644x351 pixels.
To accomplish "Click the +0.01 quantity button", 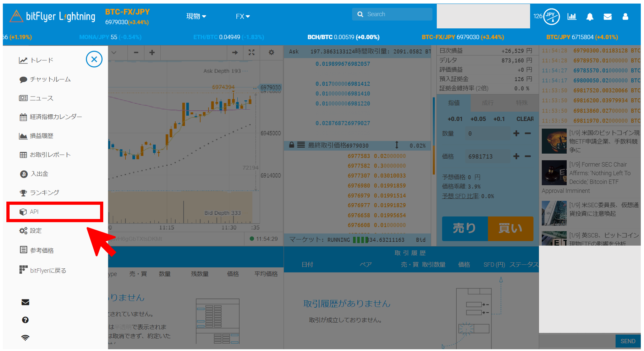I will click(455, 119).
